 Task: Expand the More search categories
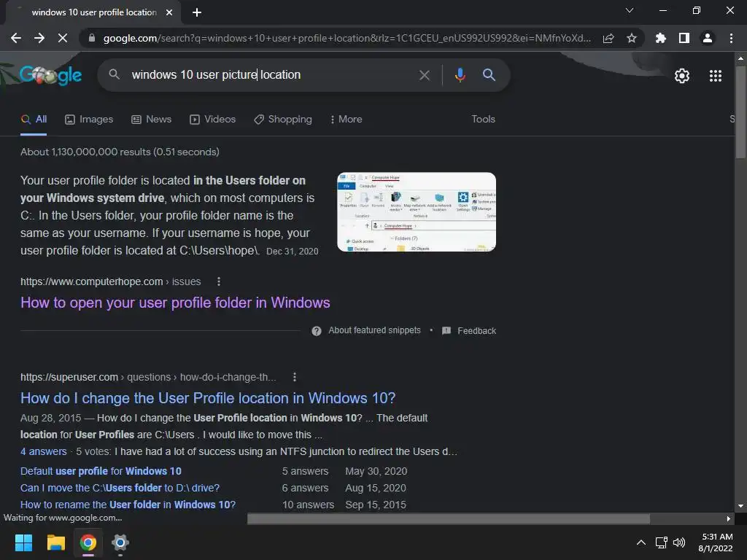[x=346, y=119]
